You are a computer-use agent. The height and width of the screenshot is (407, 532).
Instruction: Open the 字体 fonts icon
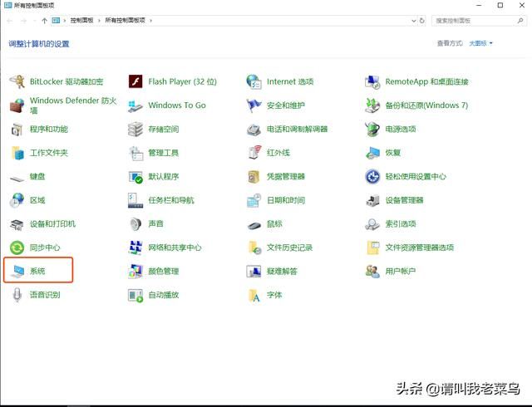[x=254, y=295]
